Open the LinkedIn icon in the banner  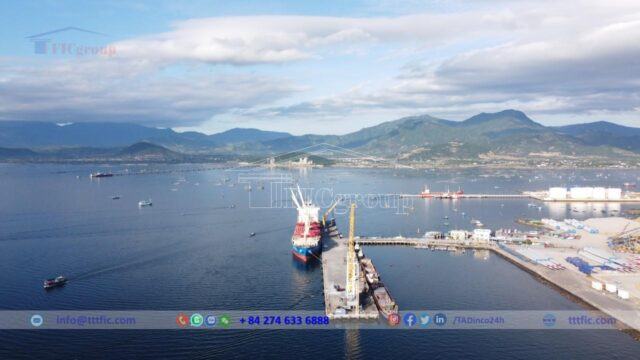(440, 320)
